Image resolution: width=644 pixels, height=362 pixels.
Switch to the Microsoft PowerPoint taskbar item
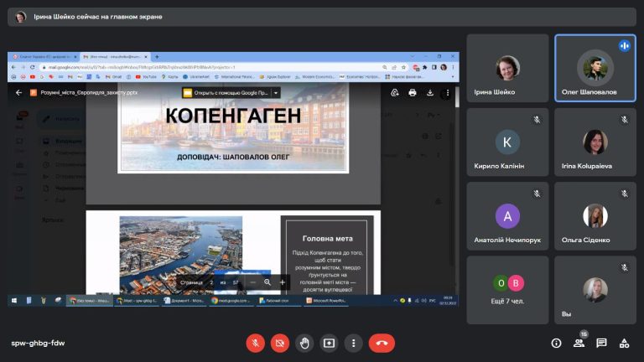point(327,301)
